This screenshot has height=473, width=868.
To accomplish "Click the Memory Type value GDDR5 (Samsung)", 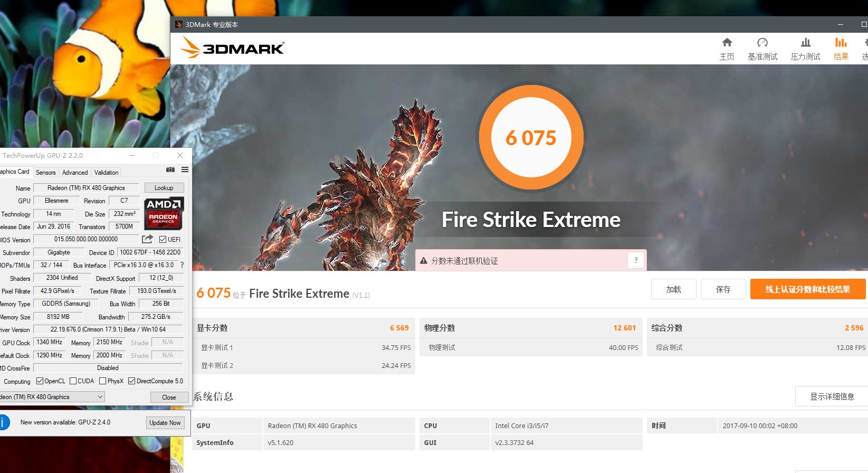I will coord(66,304).
